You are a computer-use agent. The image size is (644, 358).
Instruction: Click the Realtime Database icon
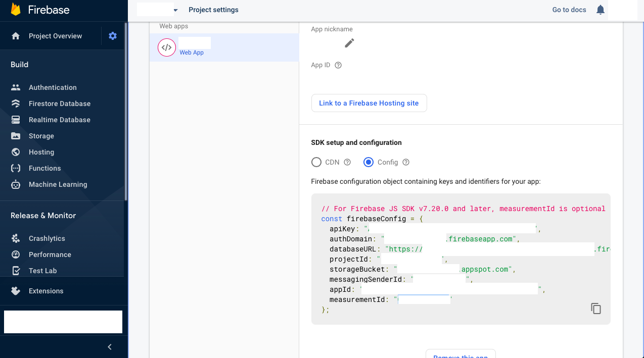(x=16, y=120)
